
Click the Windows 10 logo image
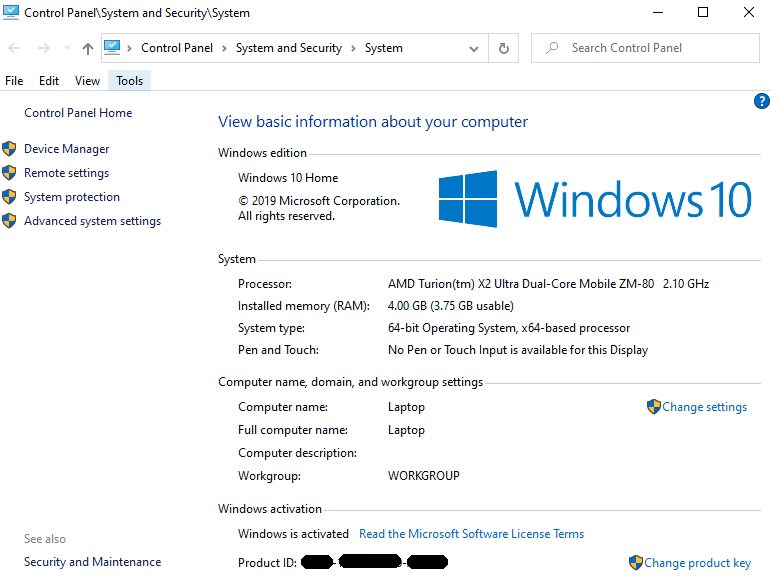pos(595,199)
